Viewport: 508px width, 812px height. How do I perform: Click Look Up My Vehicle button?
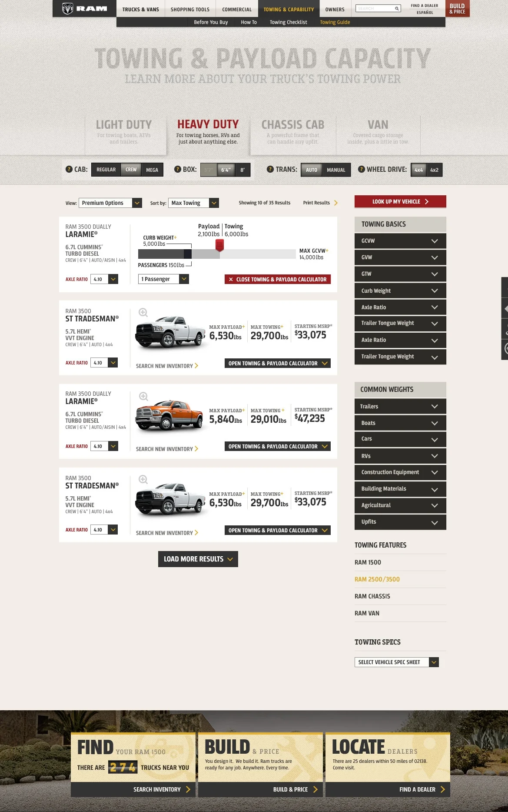[400, 201]
